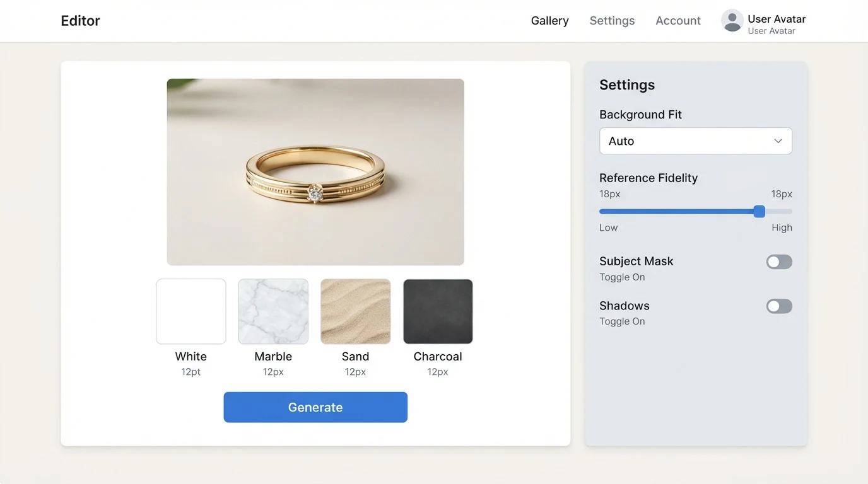Pick the Sand background texture
This screenshot has width=868, height=484.
[x=356, y=311]
